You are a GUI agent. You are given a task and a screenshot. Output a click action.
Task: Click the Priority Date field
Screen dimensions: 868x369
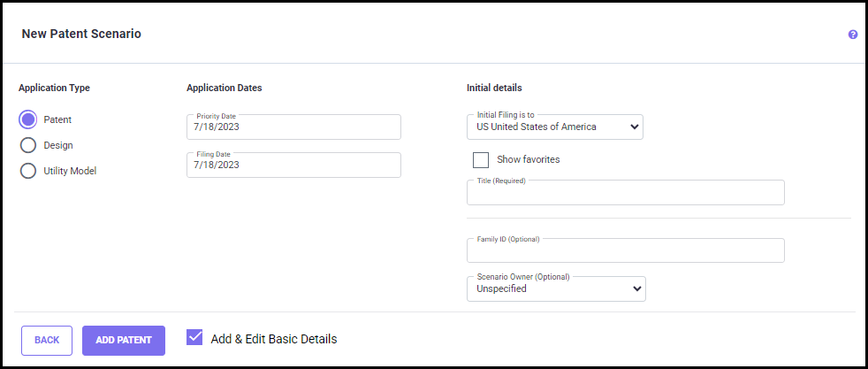293,127
